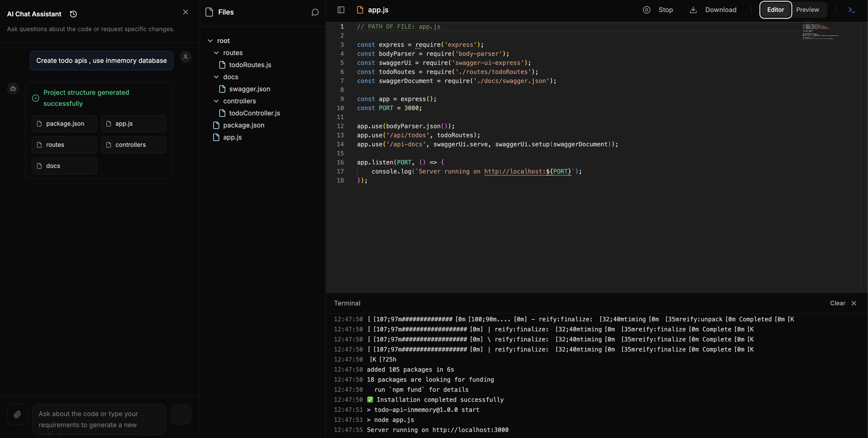Viewport: 868px width, 438px height.
Task: Click app.js editor tab title
Action: tap(378, 10)
